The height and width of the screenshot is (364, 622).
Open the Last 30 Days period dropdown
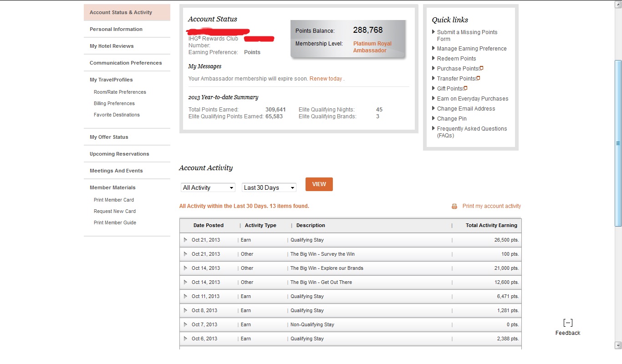pos(269,187)
